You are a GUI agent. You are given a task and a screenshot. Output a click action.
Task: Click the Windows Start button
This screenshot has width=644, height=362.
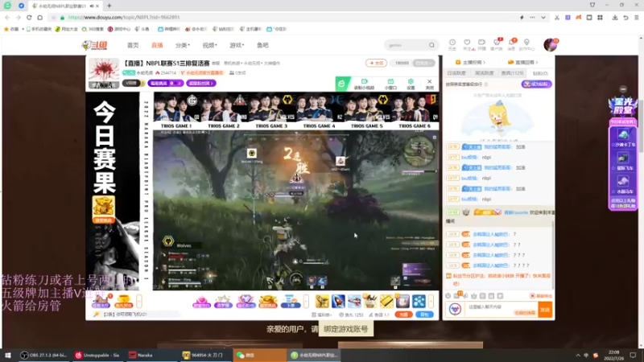pyautogui.click(x=8, y=355)
